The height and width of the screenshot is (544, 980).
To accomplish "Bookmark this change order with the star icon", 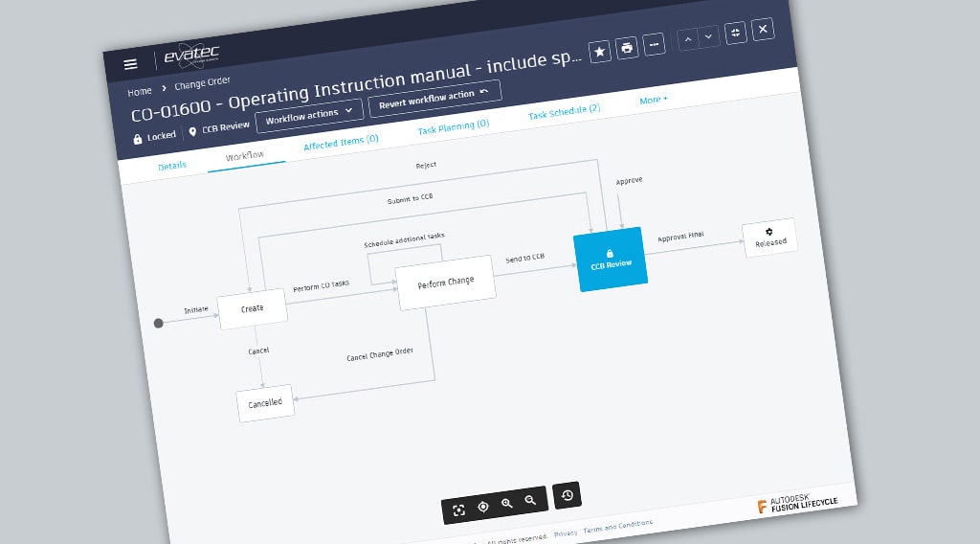I will [599, 52].
